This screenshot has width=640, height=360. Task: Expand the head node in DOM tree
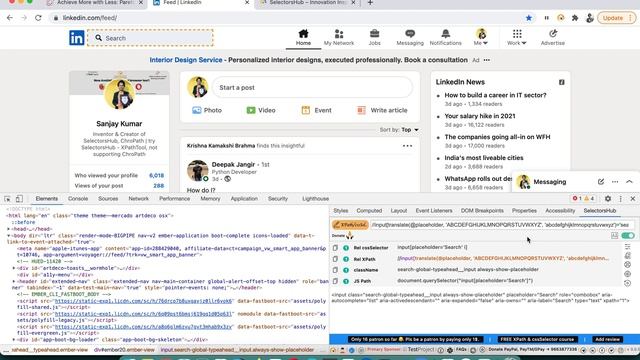point(9,229)
